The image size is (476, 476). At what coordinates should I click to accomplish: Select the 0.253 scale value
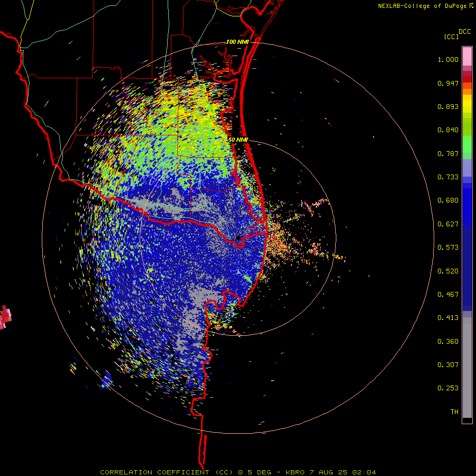[x=448, y=388]
